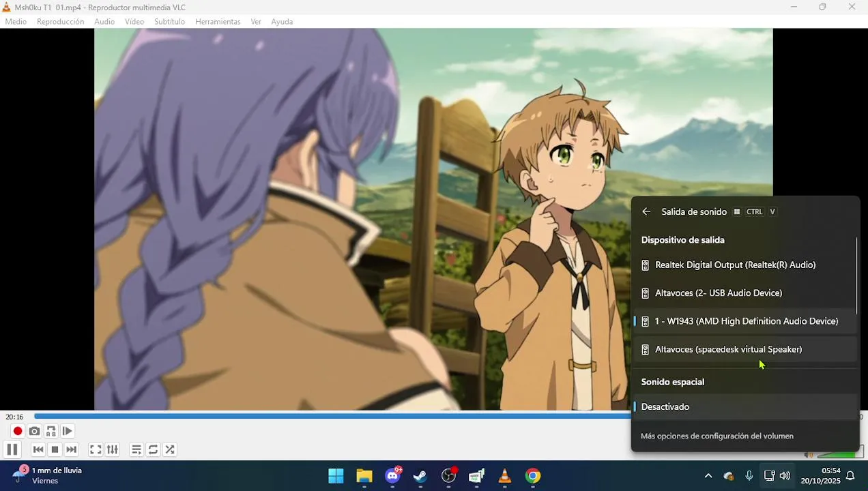Viewport: 868px width, 491px height.
Task: Click the VLC speaker mute icon
Action: tap(808, 455)
